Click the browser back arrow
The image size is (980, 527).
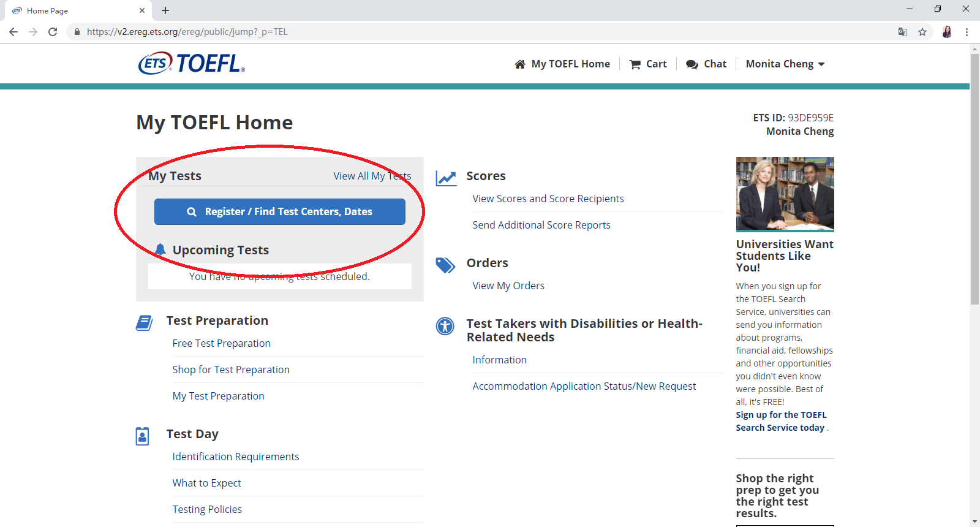click(13, 32)
